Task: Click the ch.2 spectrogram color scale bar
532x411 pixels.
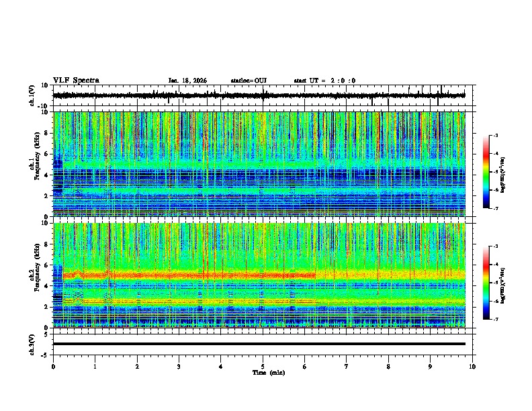Action: (486, 283)
